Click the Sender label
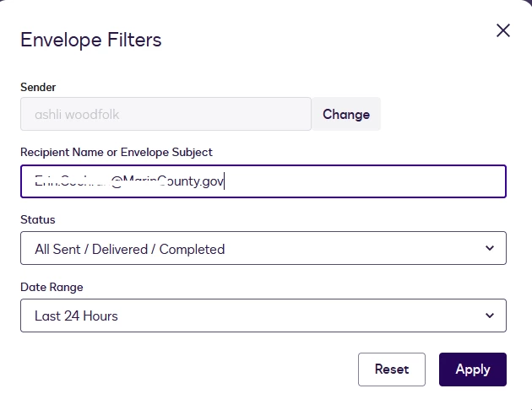532x410 pixels. [38, 88]
